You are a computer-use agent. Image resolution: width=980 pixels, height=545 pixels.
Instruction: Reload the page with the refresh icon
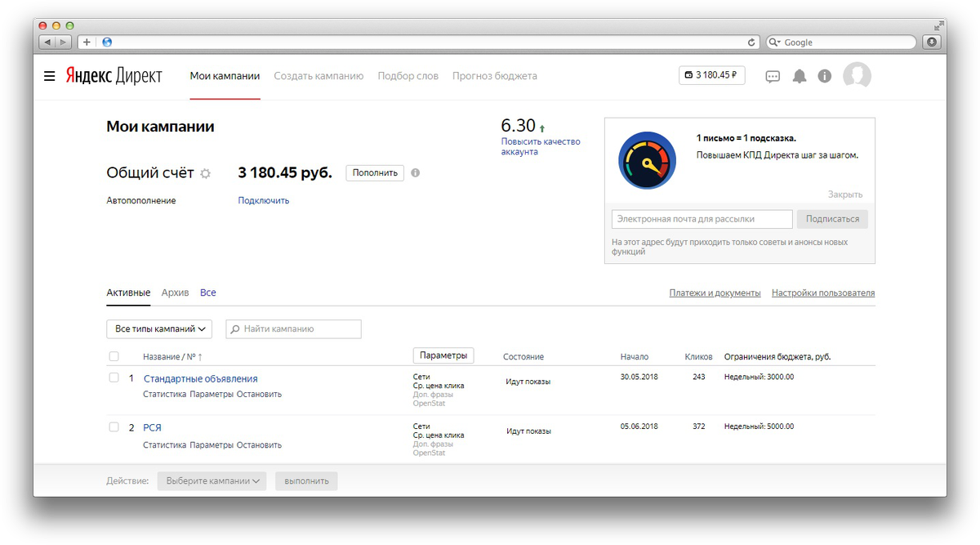[752, 42]
